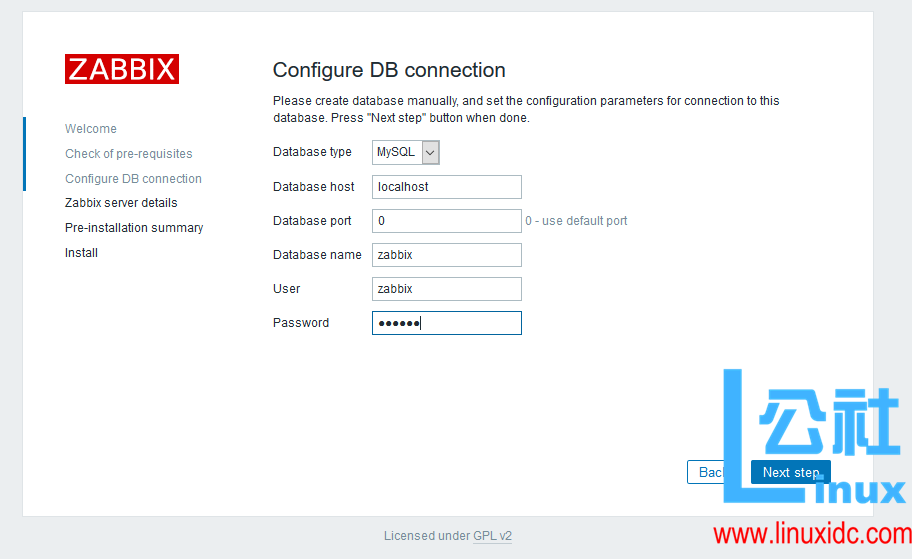Click the ZABBIX logo

click(x=122, y=69)
